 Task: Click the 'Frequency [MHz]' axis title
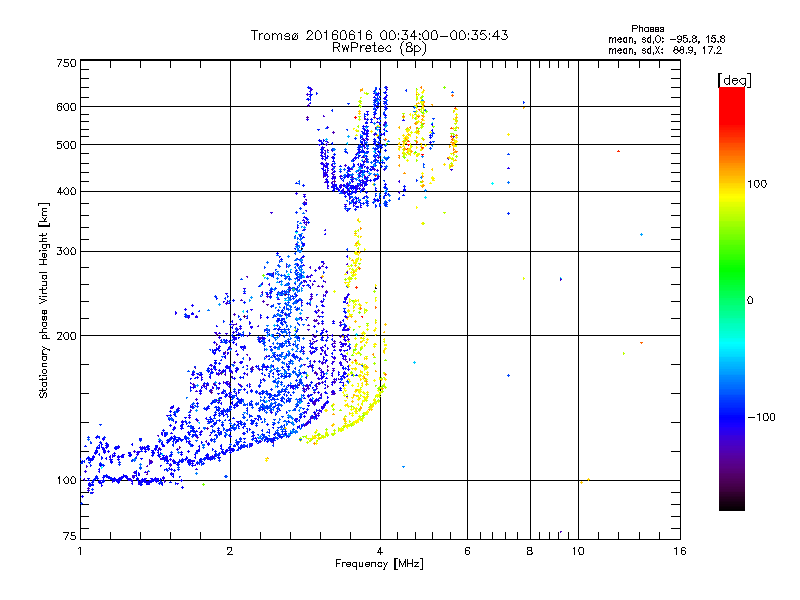click(x=379, y=564)
